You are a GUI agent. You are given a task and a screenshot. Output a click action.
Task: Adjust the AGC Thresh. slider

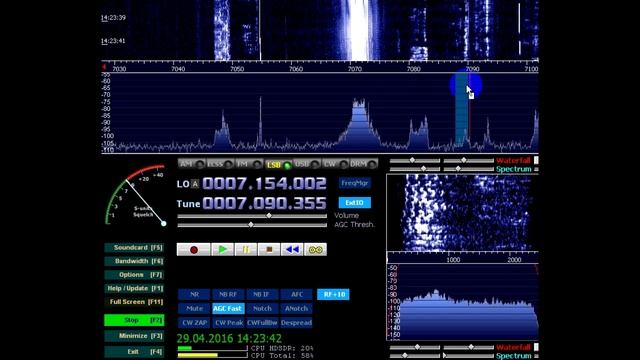coord(252,225)
